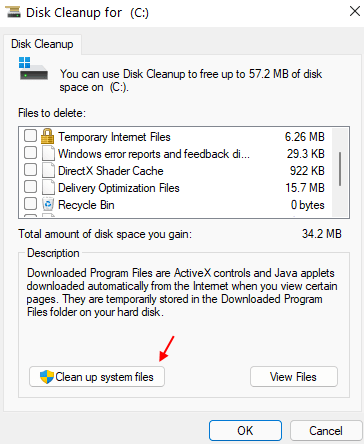The width and height of the screenshot is (364, 444).
Task: Click the Recycle Bin icon in list
Action: [48, 204]
